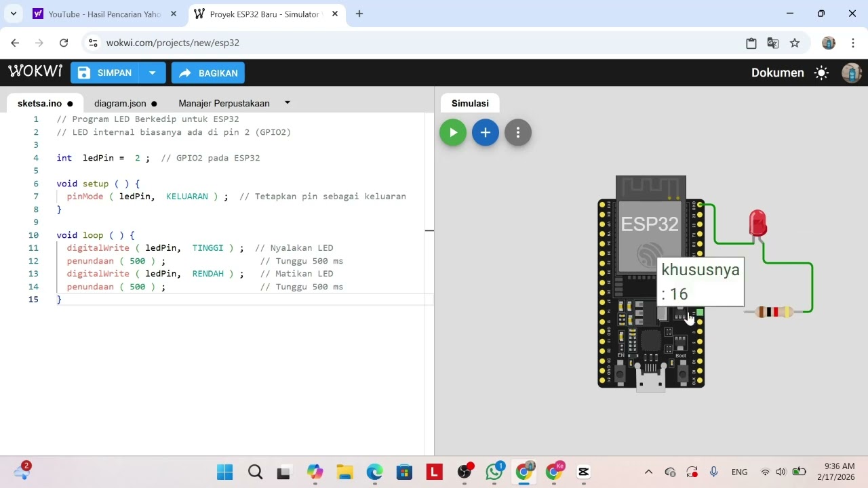Click comment '// Program LED Berkedip untuk ESP32'
The width and height of the screenshot is (868, 488).
tap(148, 119)
